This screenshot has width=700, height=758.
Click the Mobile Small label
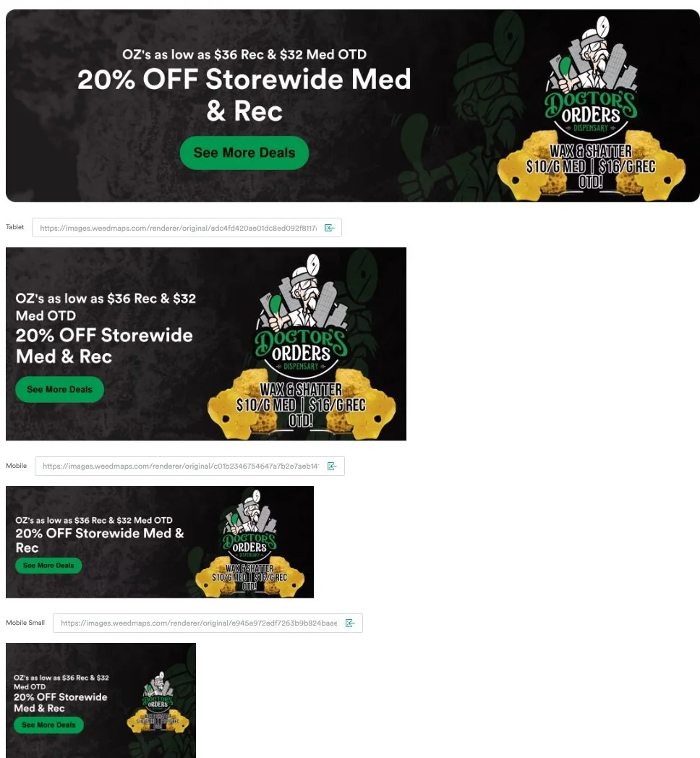(25, 623)
